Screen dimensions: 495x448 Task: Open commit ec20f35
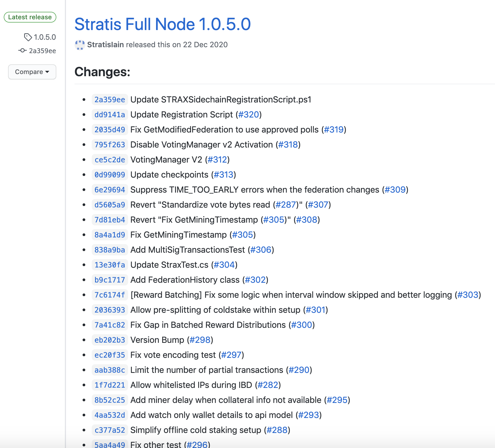click(x=110, y=355)
